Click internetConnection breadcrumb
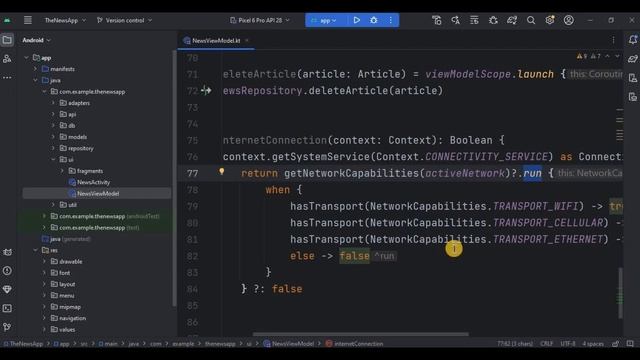 [x=355, y=344]
